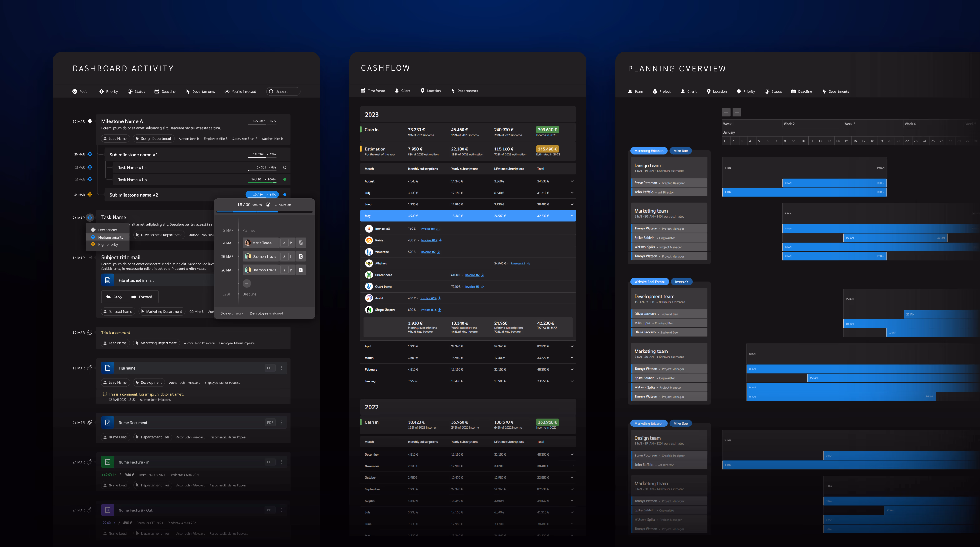The image size is (980, 547).
Task: Toggle the You're involved filter
Action: coord(240,91)
